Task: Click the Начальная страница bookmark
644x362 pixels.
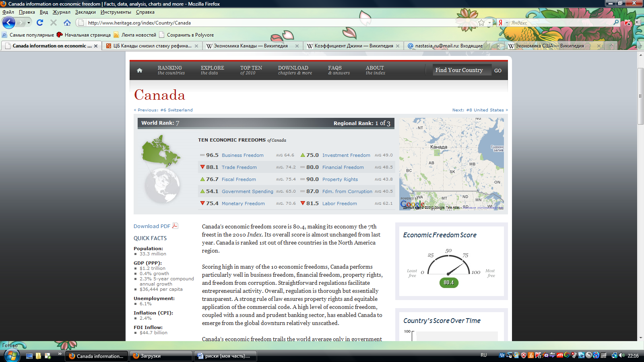Action: [x=83, y=35]
